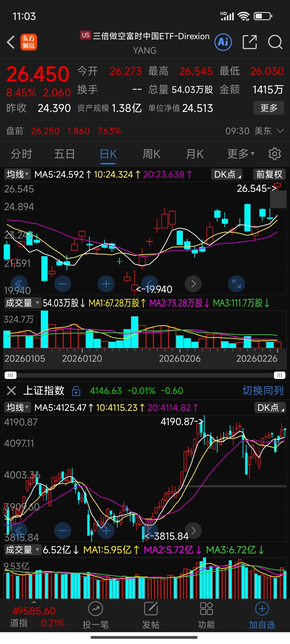Tap the 道指 49585.60 index ticker

point(37,617)
